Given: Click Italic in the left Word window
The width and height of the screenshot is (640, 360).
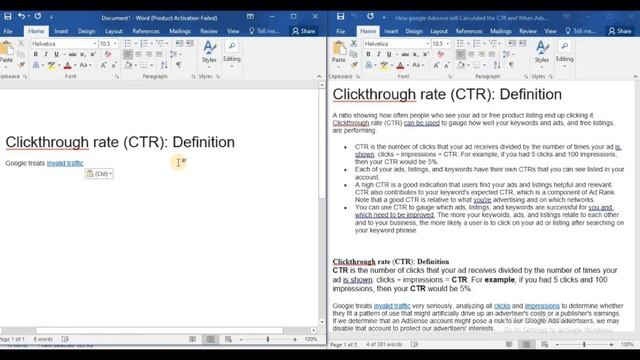Looking at the screenshot, I should coord(46,54).
